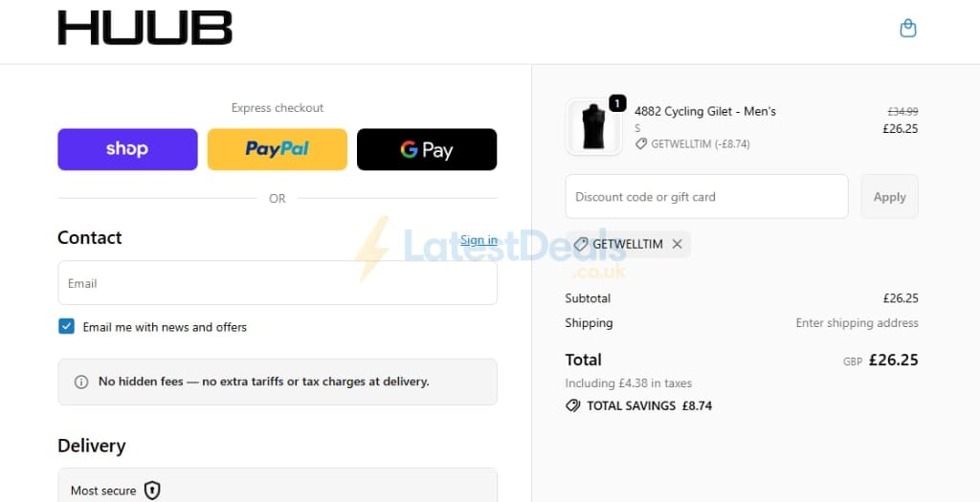Screen dimensions: 980x502
Task: Click the shield icon next to Most secure
Action: (152, 491)
